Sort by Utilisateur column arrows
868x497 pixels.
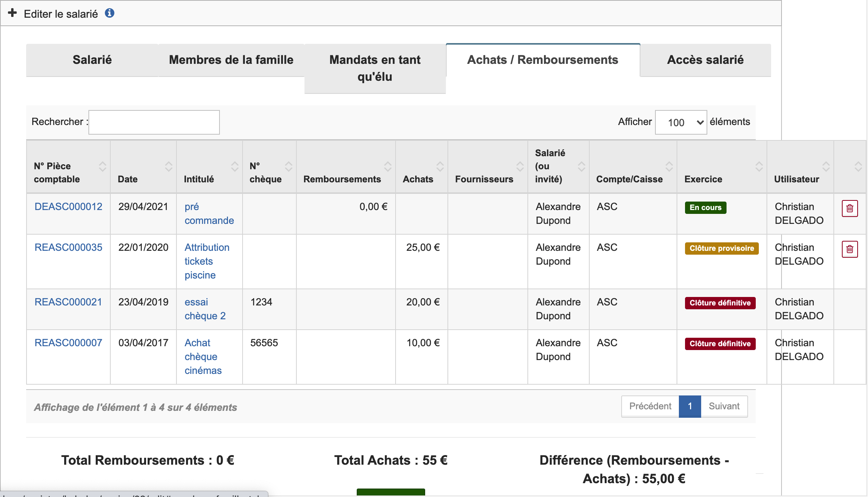826,167
